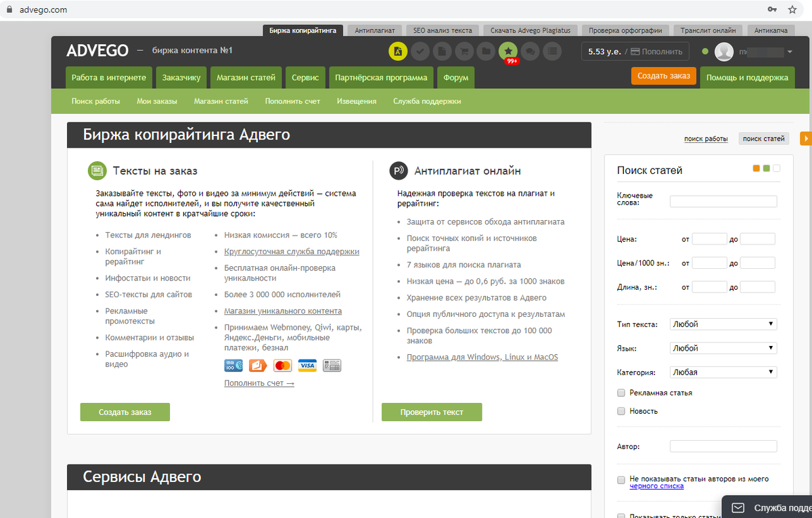
Task: Open 'Партнёрская программа' menu
Action: (x=381, y=78)
